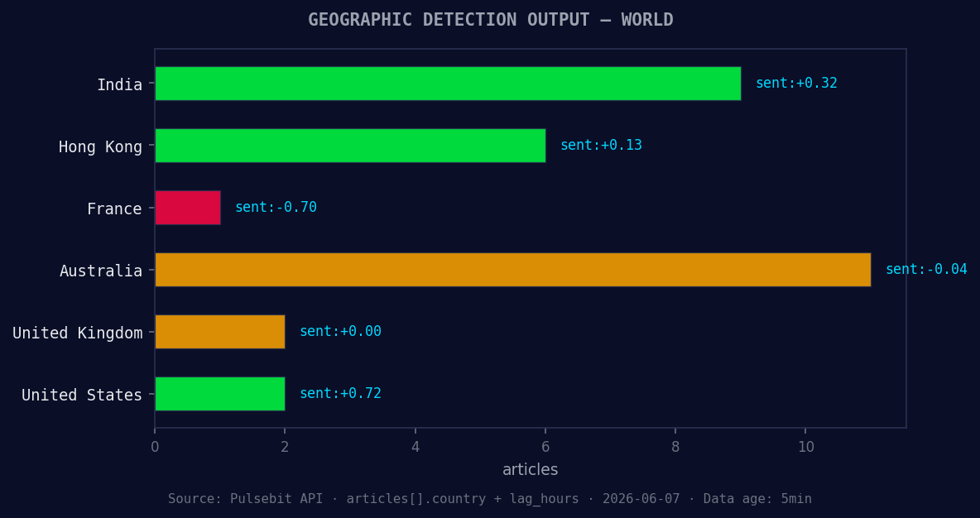Click the United States green bar

click(x=220, y=394)
